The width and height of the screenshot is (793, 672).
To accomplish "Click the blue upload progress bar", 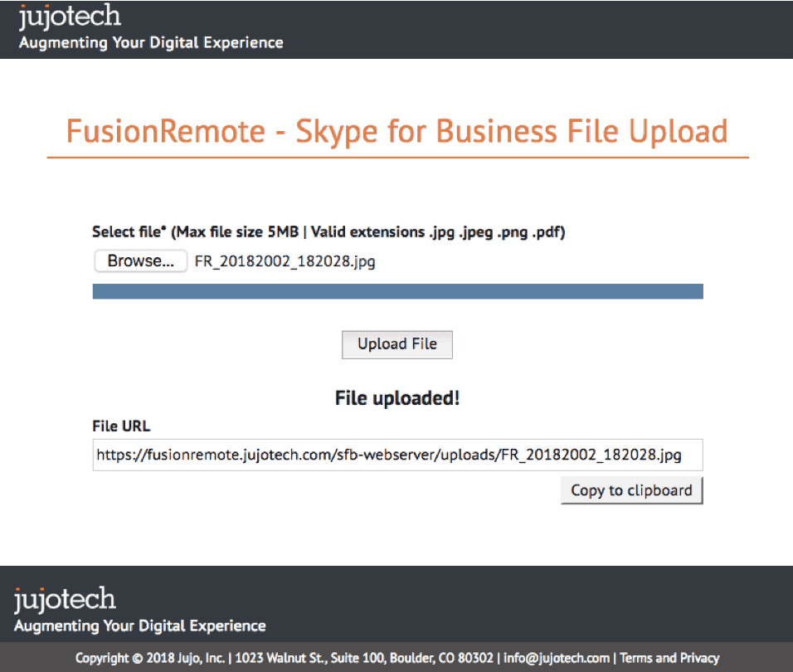I will (x=397, y=291).
